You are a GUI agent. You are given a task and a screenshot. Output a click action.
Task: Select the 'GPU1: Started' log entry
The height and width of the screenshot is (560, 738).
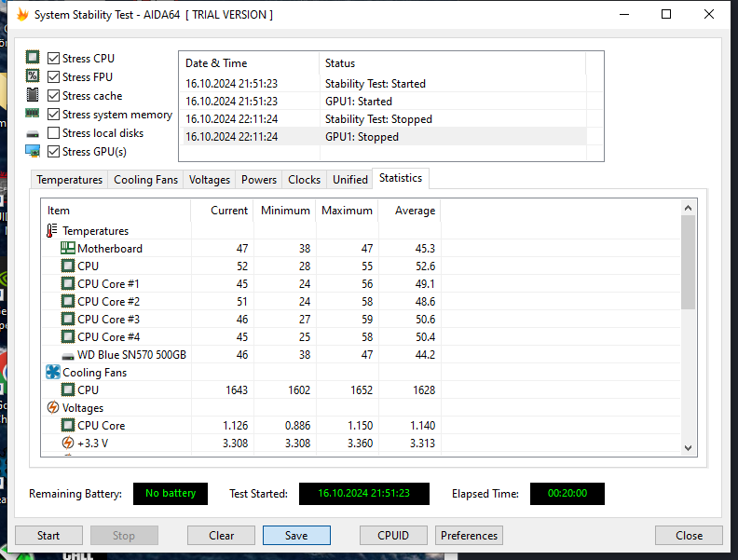[x=383, y=102]
